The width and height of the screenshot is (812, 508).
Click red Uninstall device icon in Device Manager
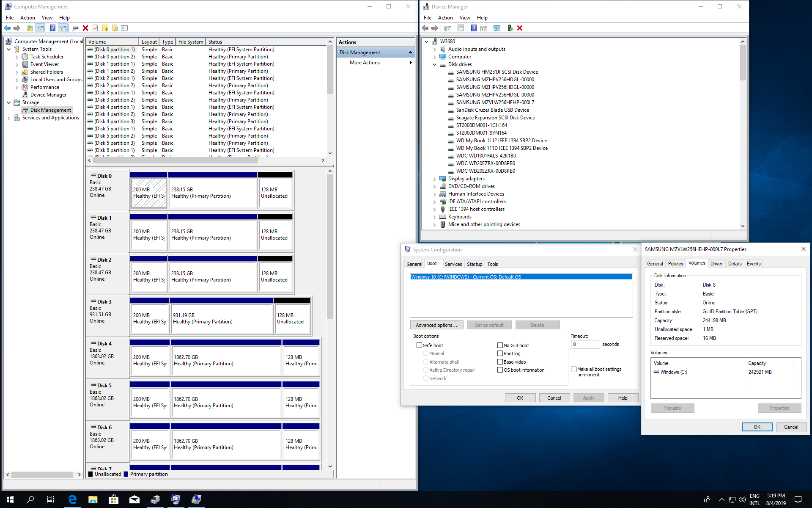[520, 28]
